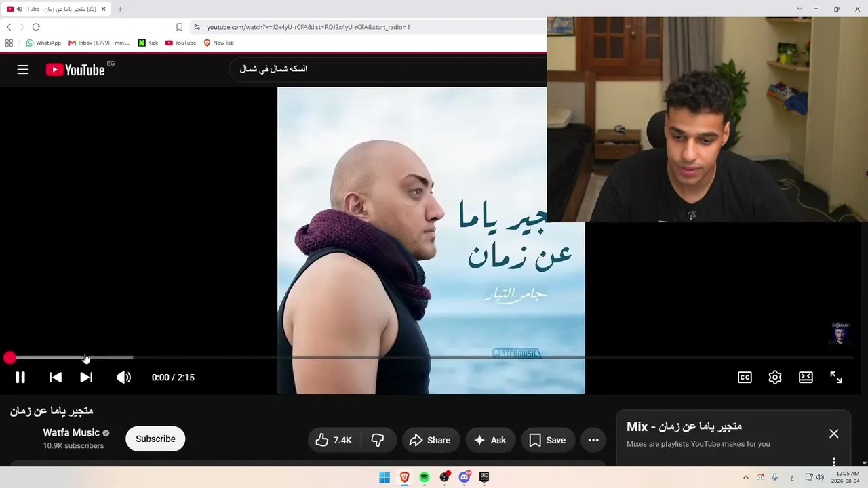The height and width of the screenshot is (488, 868).
Task: Open the network tray icon
Action: [808, 477]
